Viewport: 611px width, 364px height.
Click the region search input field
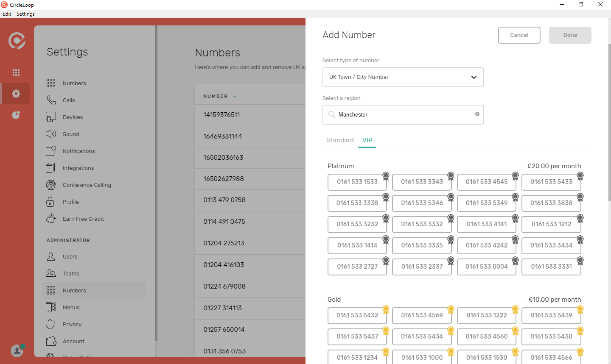(x=403, y=115)
